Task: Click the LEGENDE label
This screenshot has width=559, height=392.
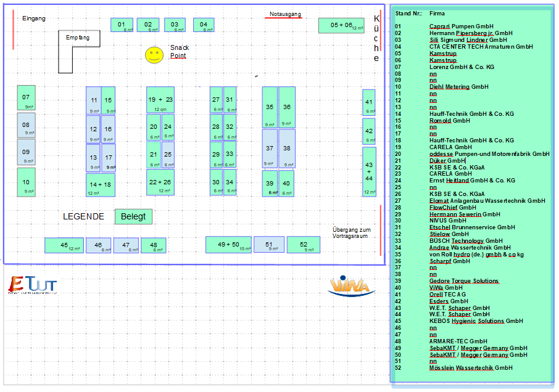Action: click(x=83, y=216)
